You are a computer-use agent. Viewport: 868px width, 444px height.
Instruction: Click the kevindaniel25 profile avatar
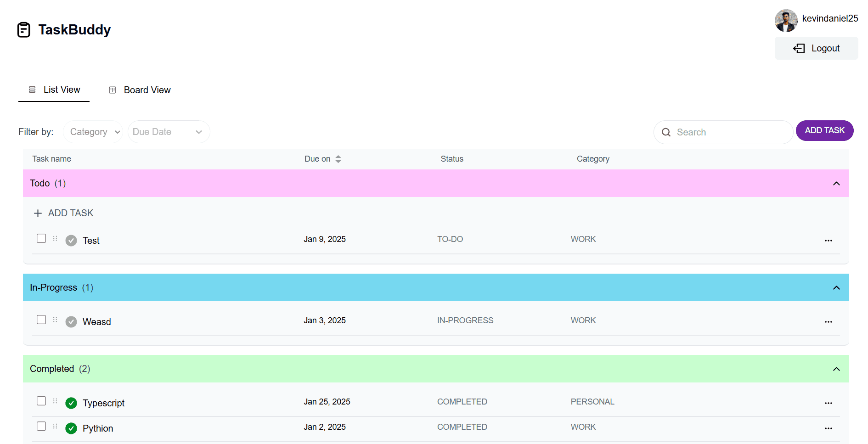point(786,21)
